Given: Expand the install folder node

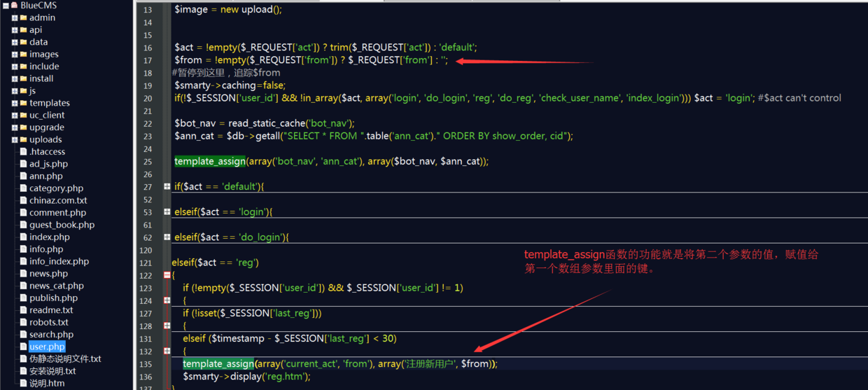Looking at the screenshot, I should 15,79.
